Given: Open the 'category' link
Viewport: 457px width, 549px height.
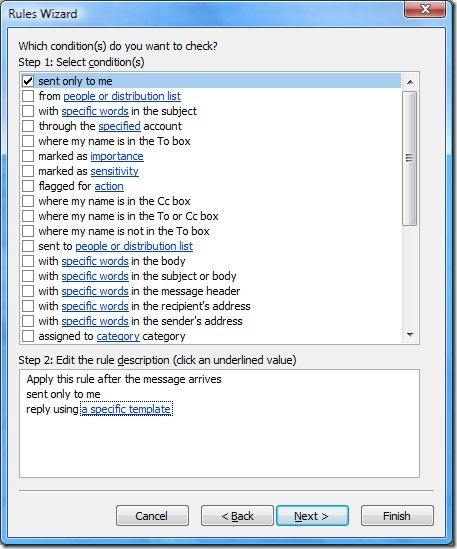Looking at the screenshot, I should coord(118,336).
